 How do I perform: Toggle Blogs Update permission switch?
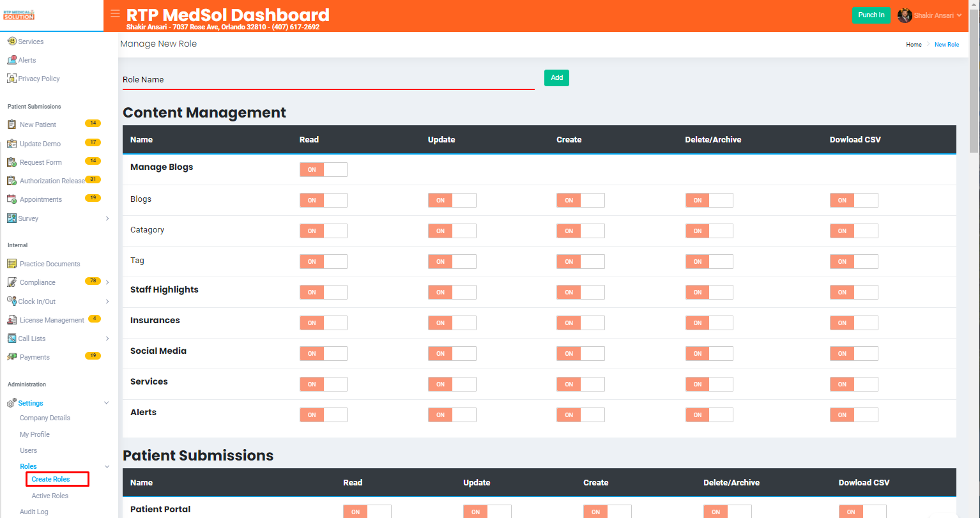[x=452, y=200]
